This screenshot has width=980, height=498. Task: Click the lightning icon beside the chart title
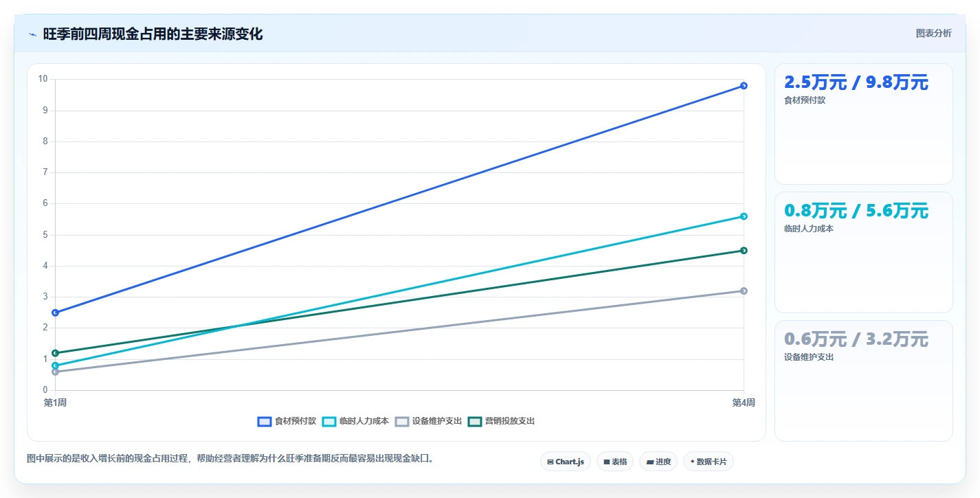click(x=32, y=34)
